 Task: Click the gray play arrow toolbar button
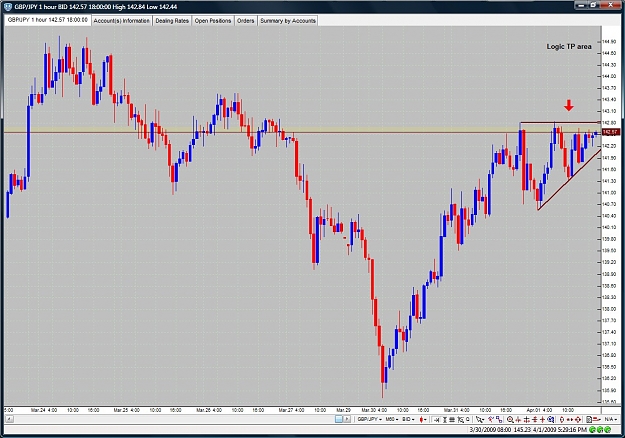(x=347, y=419)
